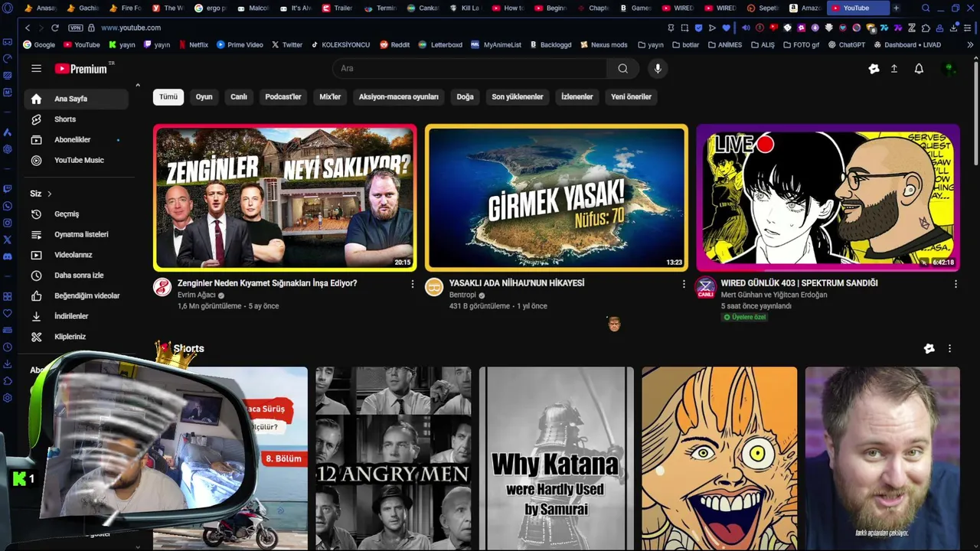Open options menu for WIRED GÜNLÜK video
The width and height of the screenshot is (980, 551).
(955, 284)
